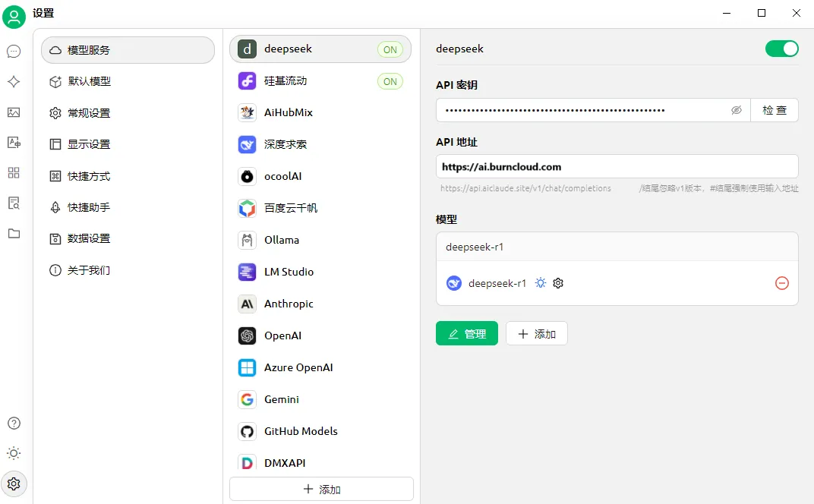Click the 检查 button next to API key
814x504 pixels.
click(774, 110)
